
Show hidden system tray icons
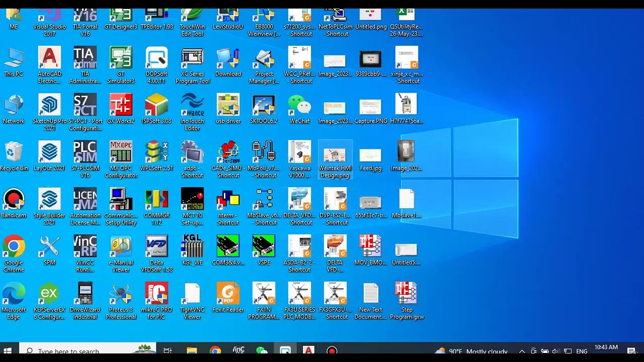(x=522, y=351)
